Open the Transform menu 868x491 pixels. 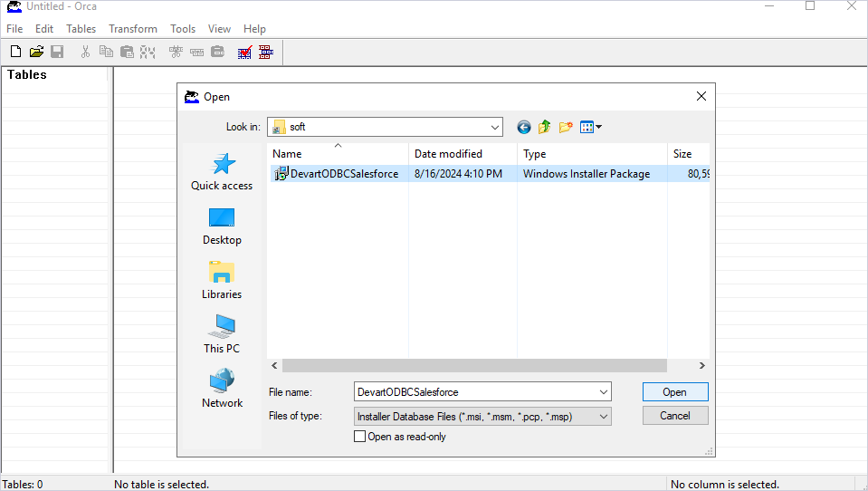pyautogui.click(x=133, y=29)
